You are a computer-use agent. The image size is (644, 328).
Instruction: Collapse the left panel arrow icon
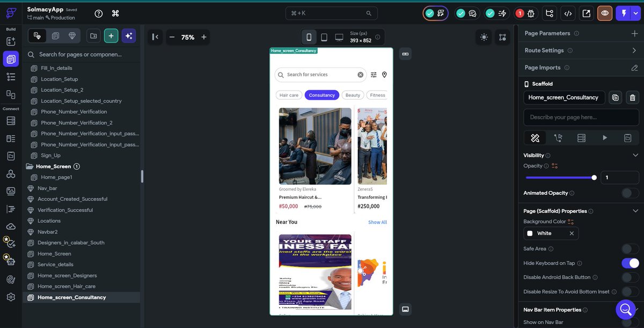(155, 37)
